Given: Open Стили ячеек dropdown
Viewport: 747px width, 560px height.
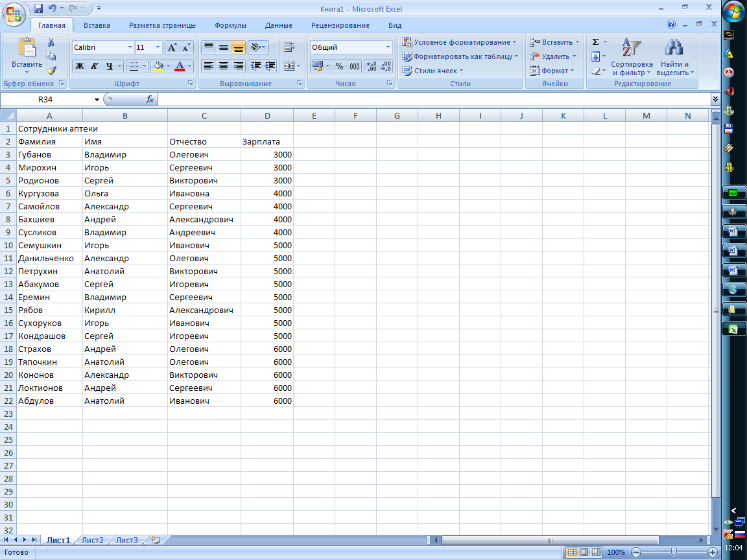Looking at the screenshot, I should [x=433, y=71].
